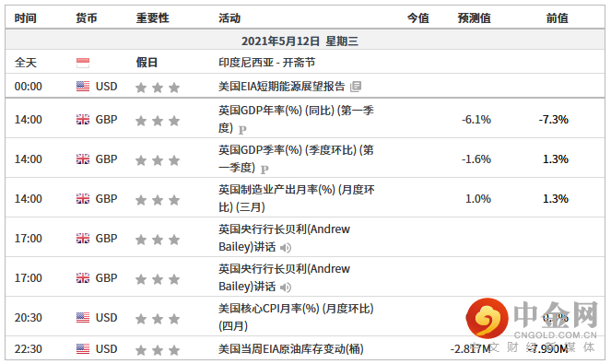Click the forecast value -2.817M
This screenshot has height=364, width=611.
[x=470, y=349]
